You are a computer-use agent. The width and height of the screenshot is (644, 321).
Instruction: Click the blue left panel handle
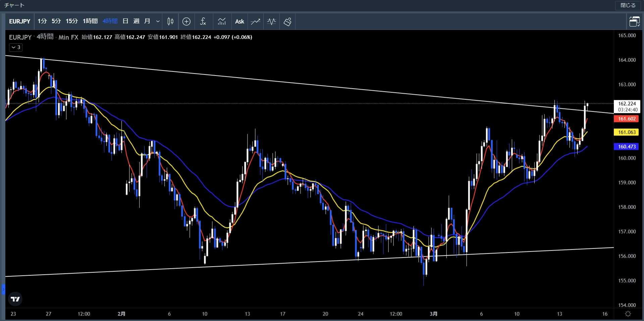click(3, 289)
